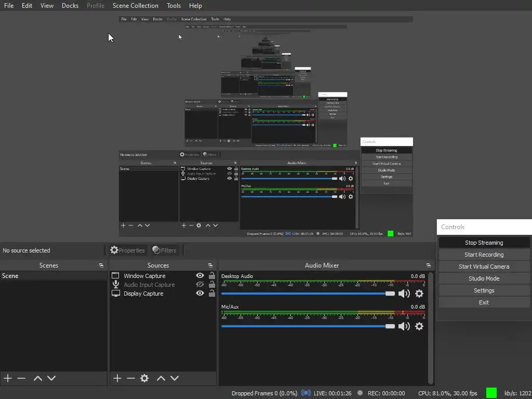The height and width of the screenshot is (399, 532).
Task: Click Start Virtual Camera button
Action: coord(484,267)
